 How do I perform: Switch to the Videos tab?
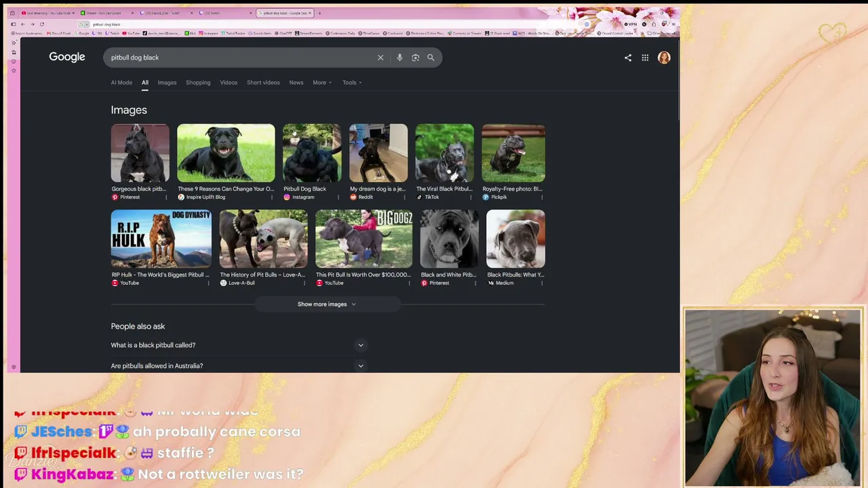click(x=229, y=83)
